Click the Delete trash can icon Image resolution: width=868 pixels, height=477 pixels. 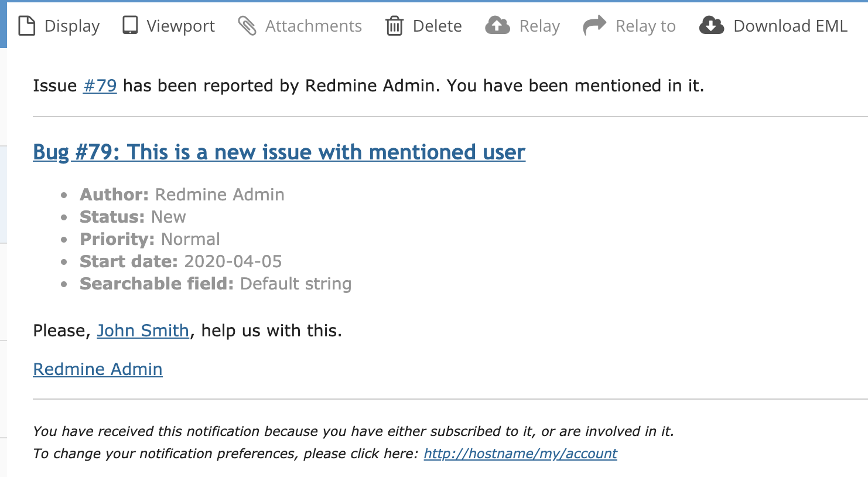[x=394, y=26]
